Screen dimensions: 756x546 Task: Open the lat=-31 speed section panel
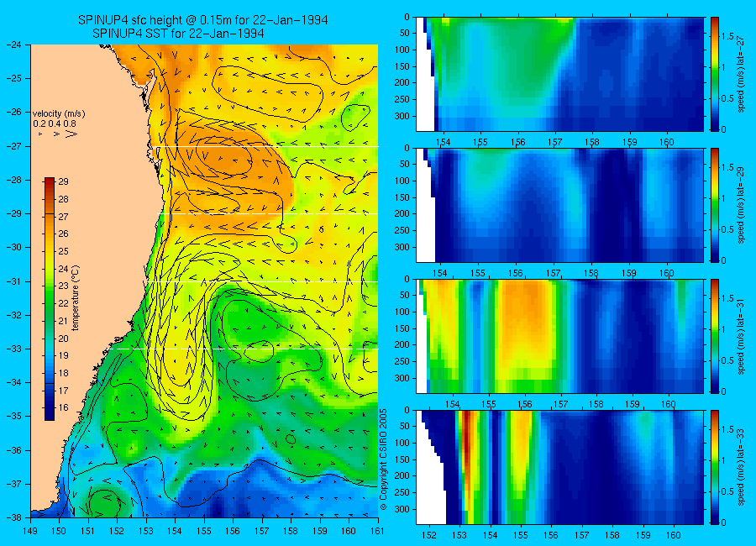tap(559, 336)
